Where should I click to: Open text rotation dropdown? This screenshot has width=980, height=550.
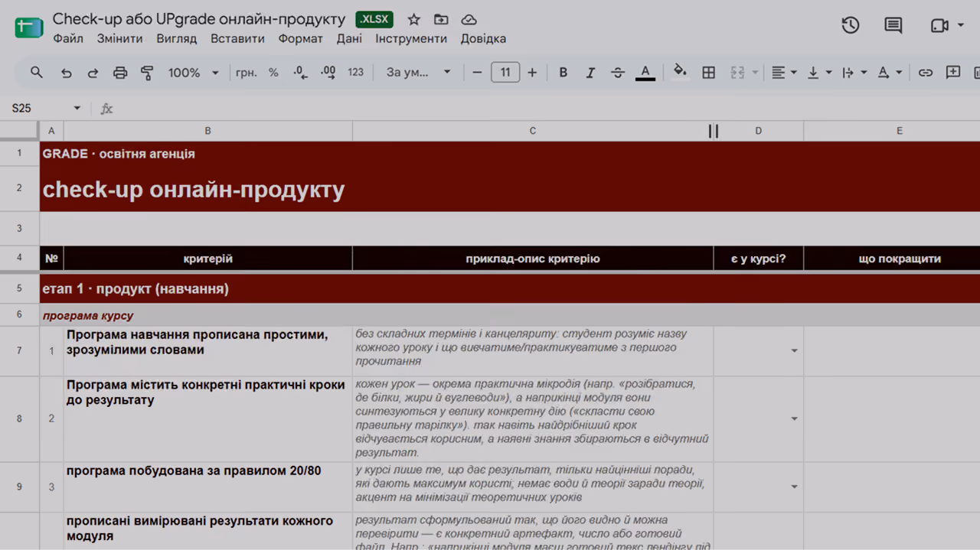(890, 73)
